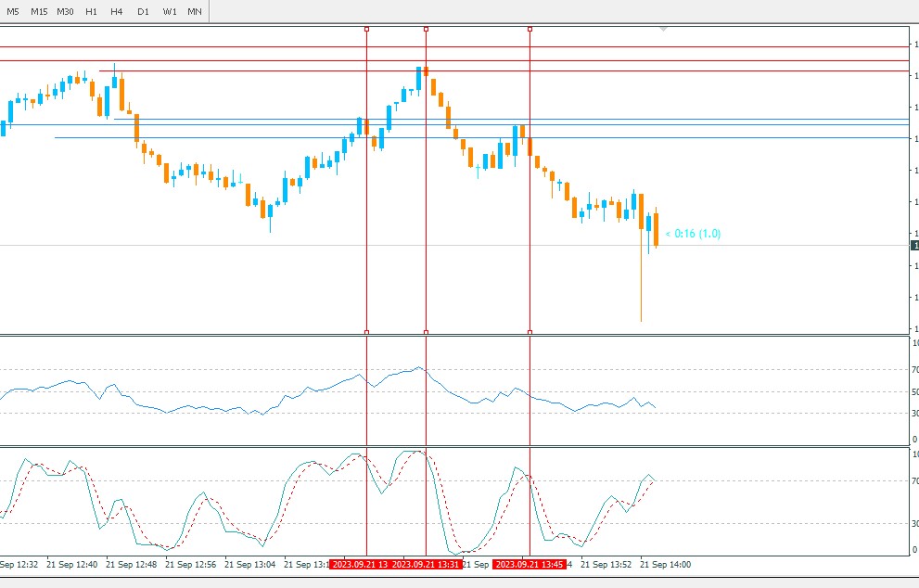Click the current price label on right axis
This screenshot has height=588, width=919.
click(914, 246)
